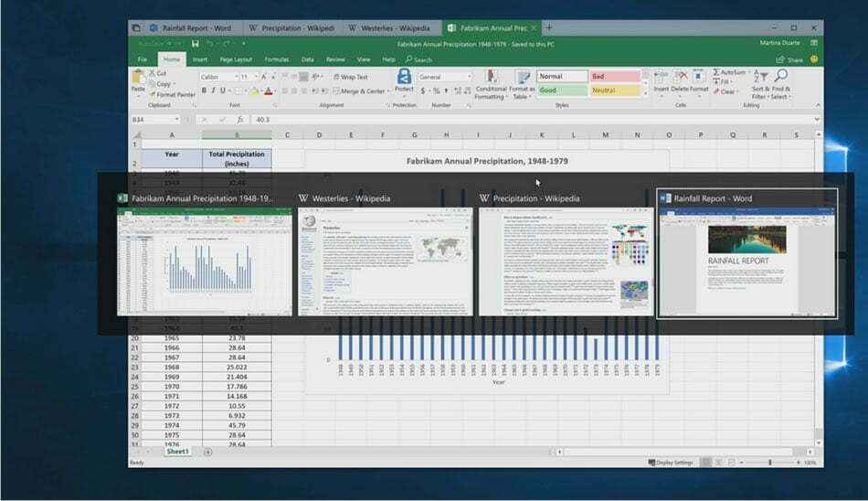Viewport: 868px width, 501px height.
Task: Click the Ribbon Display Options icon
Action: pos(814,43)
